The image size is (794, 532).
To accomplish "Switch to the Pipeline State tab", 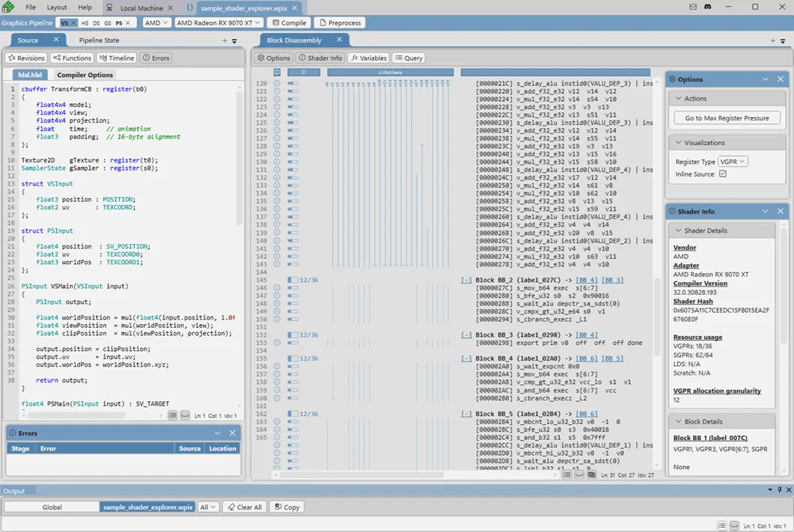I will point(99,40).
